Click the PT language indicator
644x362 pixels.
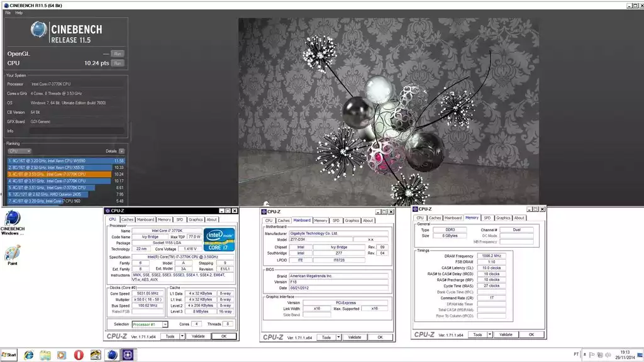click(576, 354)
